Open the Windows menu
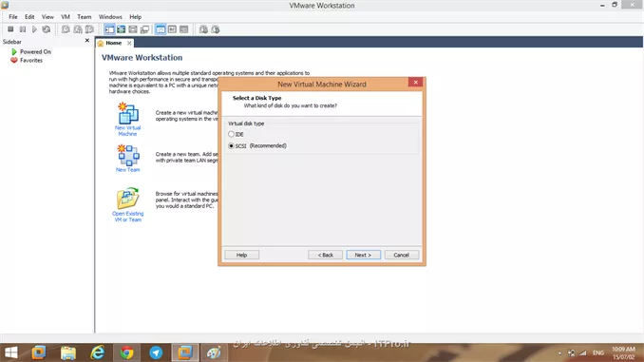Image resolution: width=644 pixels, height=362 pixels. tap(110, 17)
